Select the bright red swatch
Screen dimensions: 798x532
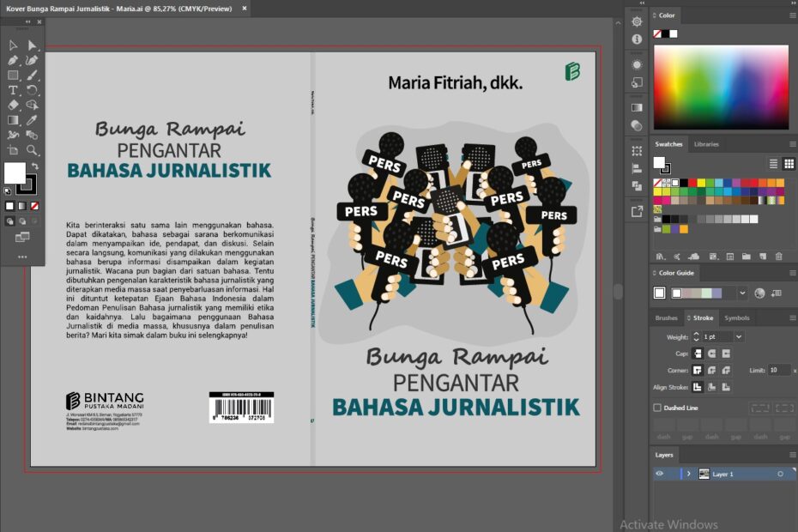[x=692, y=183]
